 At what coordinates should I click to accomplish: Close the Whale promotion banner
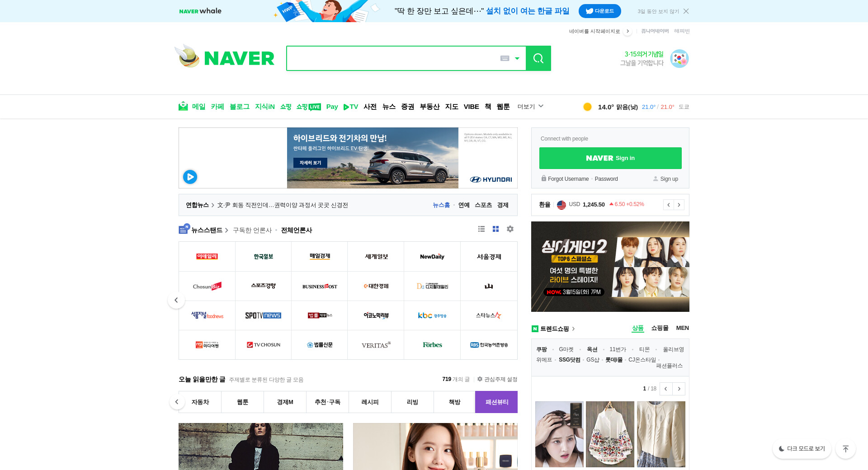click(686, 11)
